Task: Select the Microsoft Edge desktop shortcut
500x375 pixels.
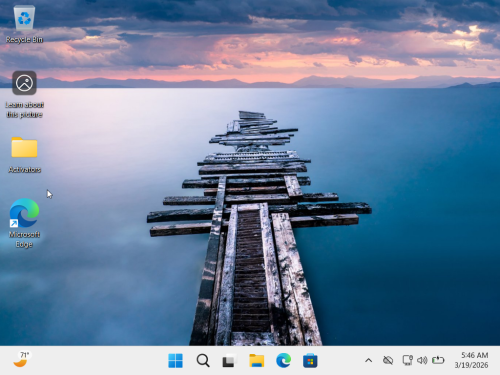Action: tap(24, 223)
